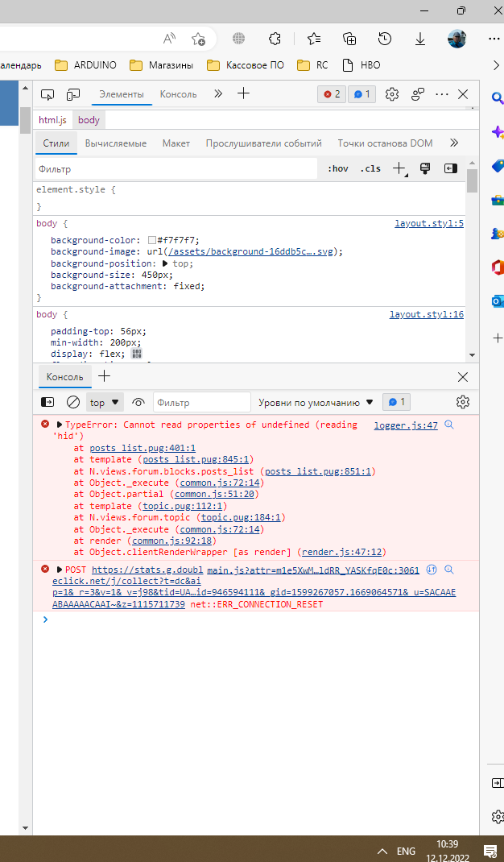This screenshot has height=862, width=504.
Task: Switch to the Вычисляемые tab
Action: pyautogui.click(x=115, y=143)
